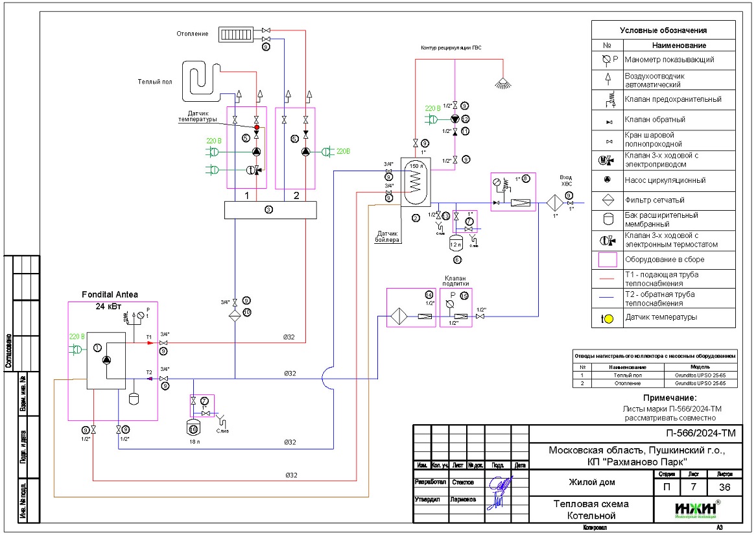Click the yellow temperature sensor legend symbol
This screenshot has height=535, width=756.
coord(607,318)
